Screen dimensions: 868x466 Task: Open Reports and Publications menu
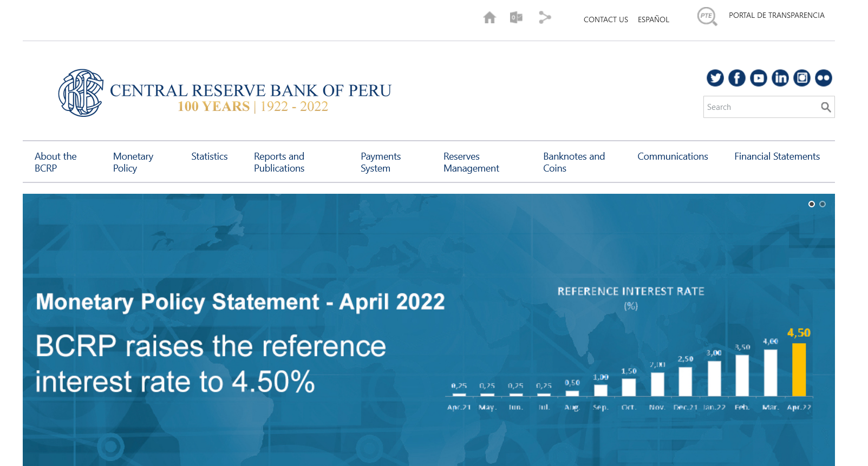[279, 162]
